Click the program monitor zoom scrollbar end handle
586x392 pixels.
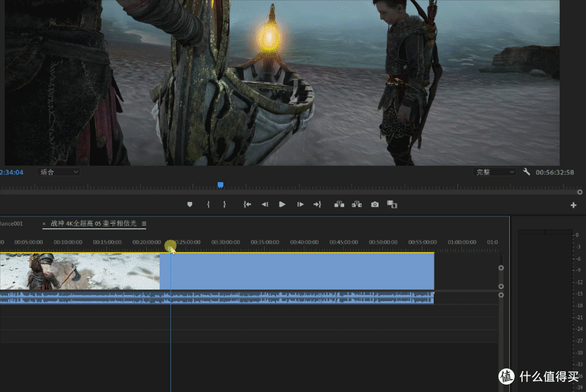pos(580,192)
